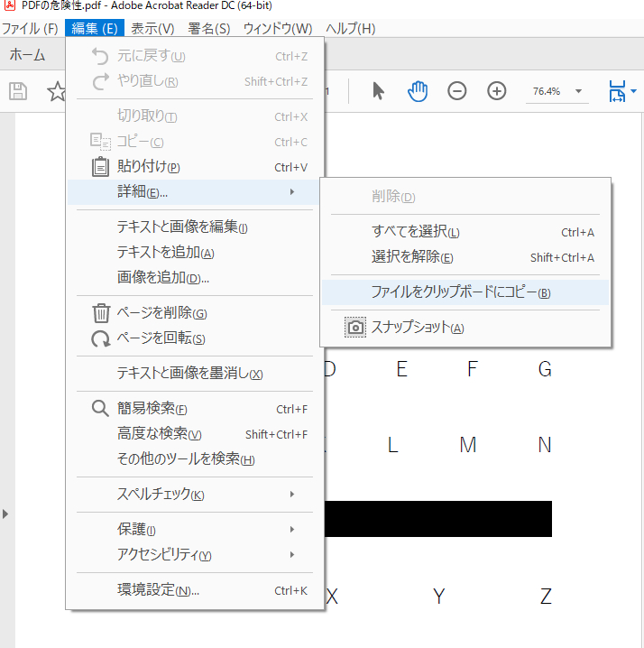Click the save floppy disk icon
644x648 pixels.
point(18,91)
